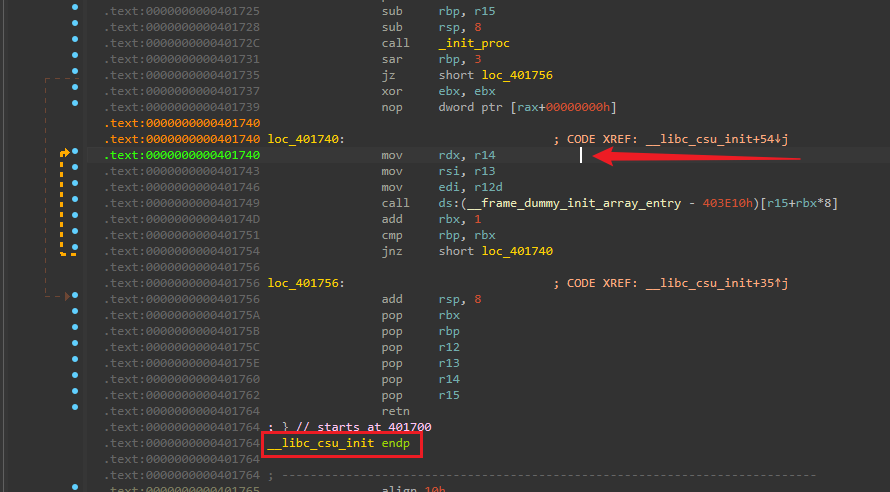Click the 00000000h displacement in nop line
Image resolution: width=890 pixels, height=492 pixels.
(577, 107)
